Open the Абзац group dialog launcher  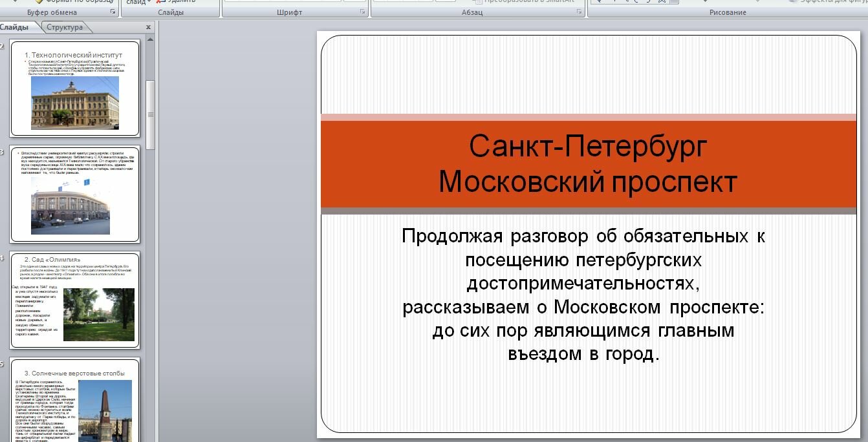click(x=578, y=12)
